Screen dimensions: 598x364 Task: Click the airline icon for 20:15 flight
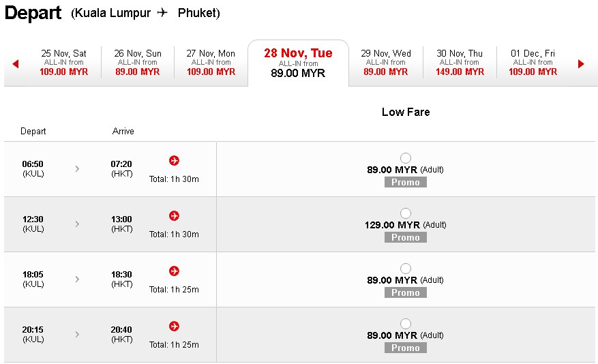click(175, 327)
